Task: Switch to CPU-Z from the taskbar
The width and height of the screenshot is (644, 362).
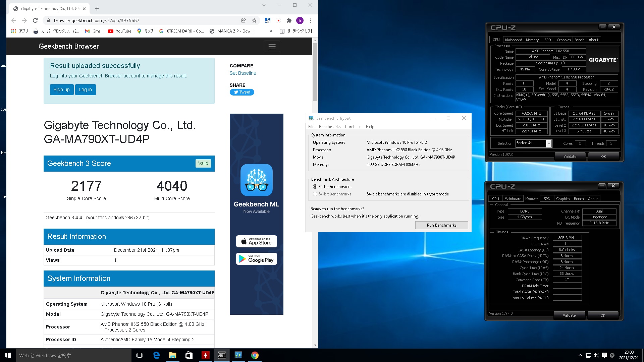Action: click(222, 355)
